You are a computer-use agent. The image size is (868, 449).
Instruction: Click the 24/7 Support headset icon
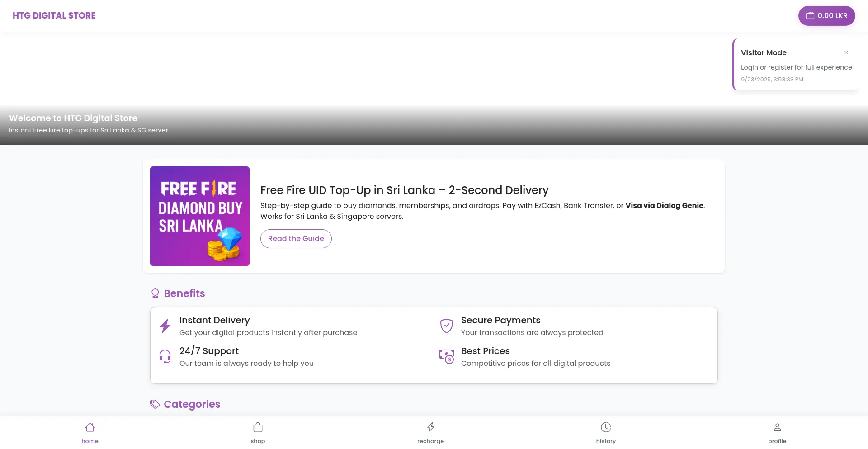click(x=165, y=356)
